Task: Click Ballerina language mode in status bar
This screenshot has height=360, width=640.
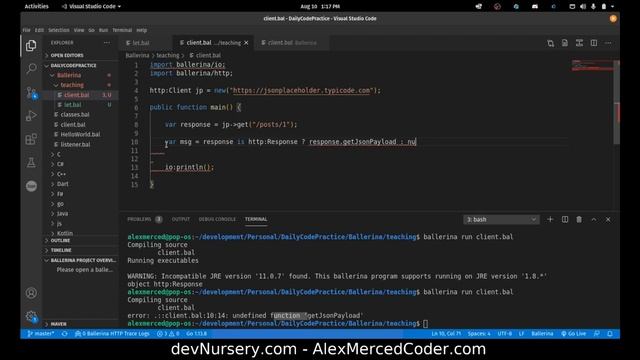Action: [542, 334]
